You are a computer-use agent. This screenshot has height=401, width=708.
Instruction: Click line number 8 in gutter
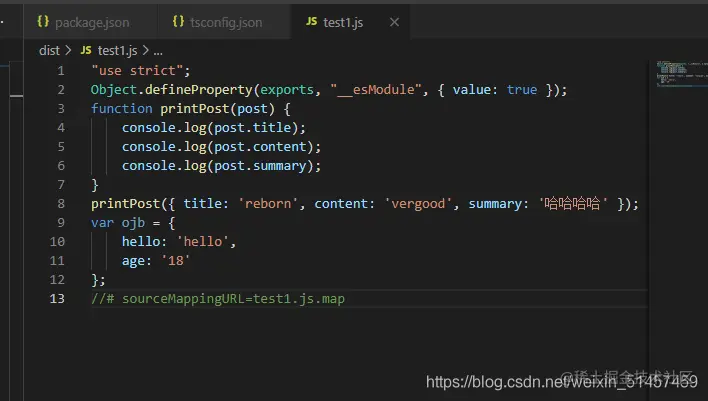[61, 204]
